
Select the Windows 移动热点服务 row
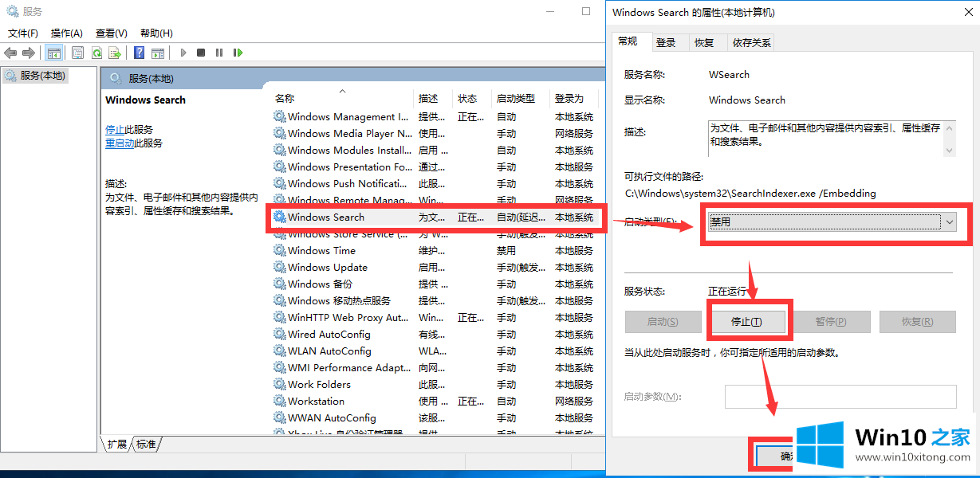pos(437,300)
